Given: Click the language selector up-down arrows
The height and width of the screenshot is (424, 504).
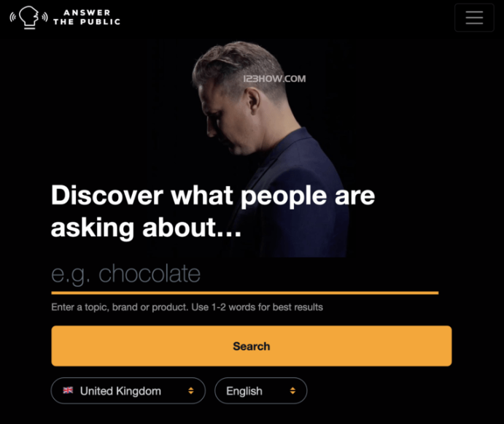Looking at the screenshot, I should click(x=292, y=390).
